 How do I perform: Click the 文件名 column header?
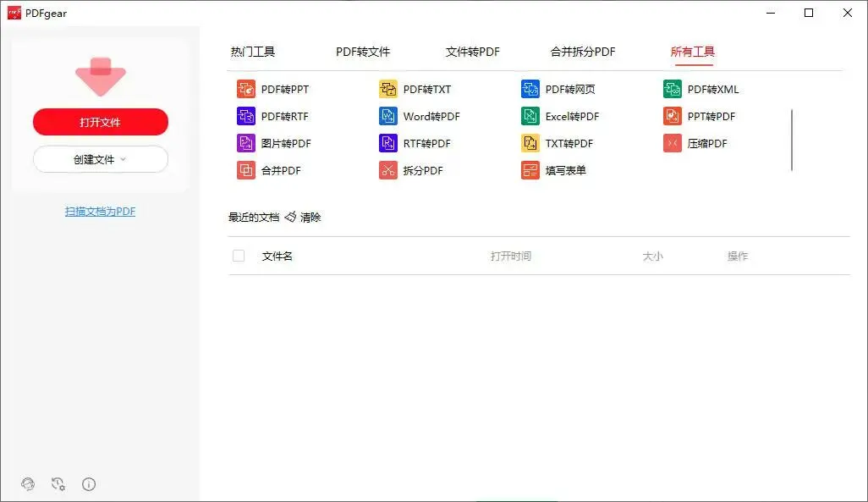tap(277, 256)
